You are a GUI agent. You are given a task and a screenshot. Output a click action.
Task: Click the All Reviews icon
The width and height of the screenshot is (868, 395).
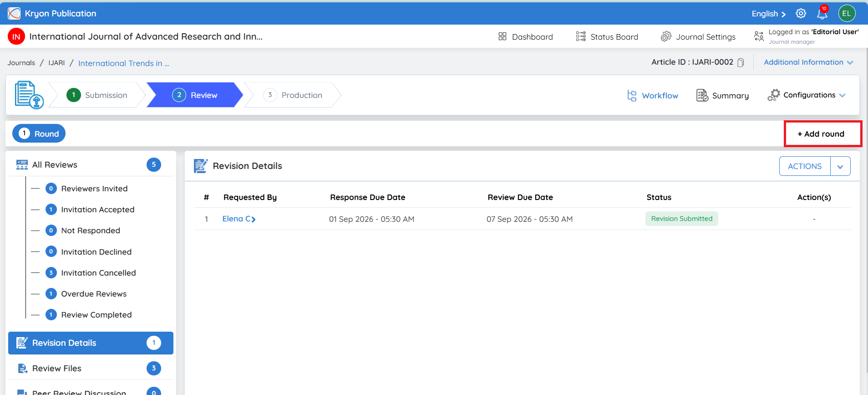pos(22,165)
